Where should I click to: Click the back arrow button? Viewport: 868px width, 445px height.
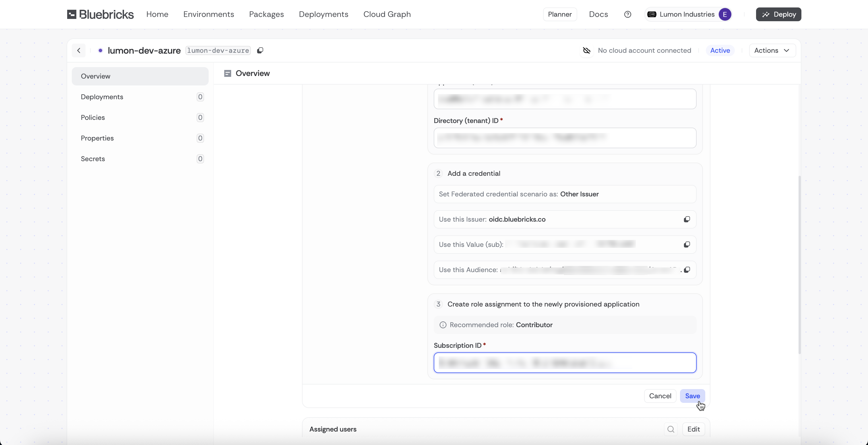[79, 50]
